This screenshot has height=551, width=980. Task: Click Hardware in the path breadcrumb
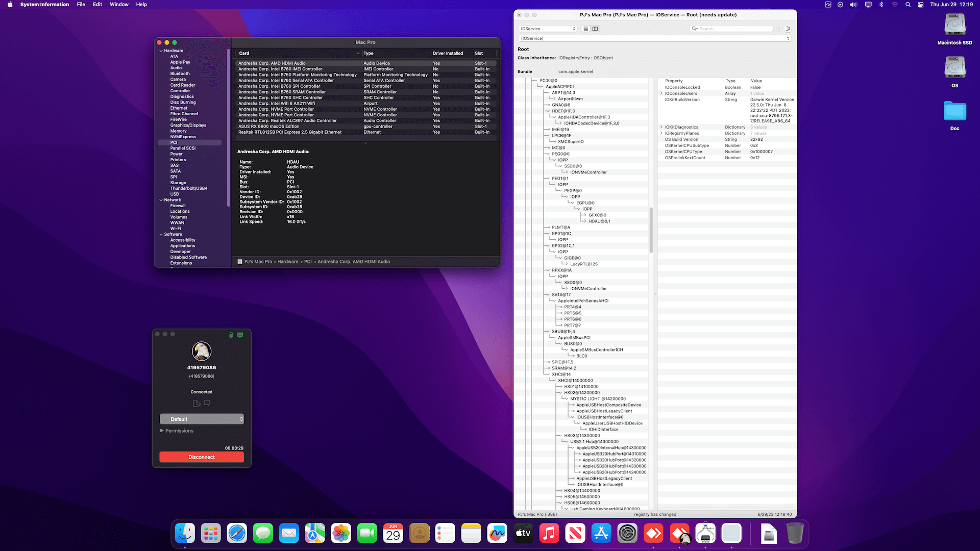pos(288,262)
